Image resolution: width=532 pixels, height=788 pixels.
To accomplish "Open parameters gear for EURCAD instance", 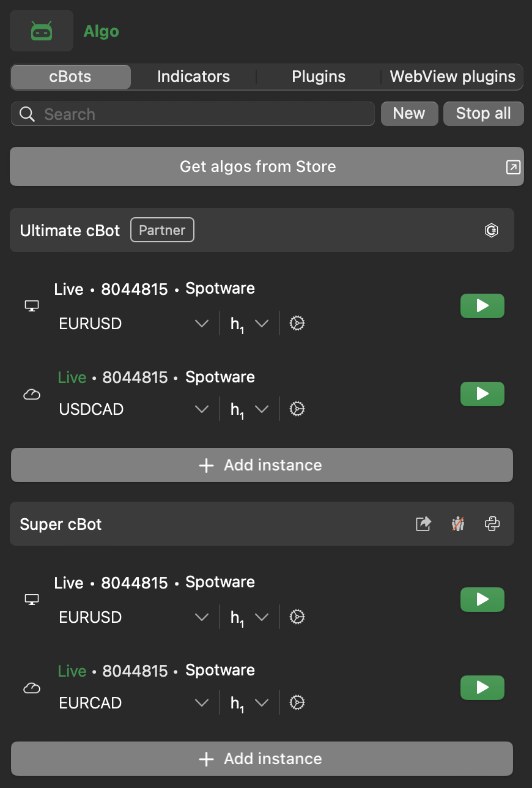I will coord(297,703).
